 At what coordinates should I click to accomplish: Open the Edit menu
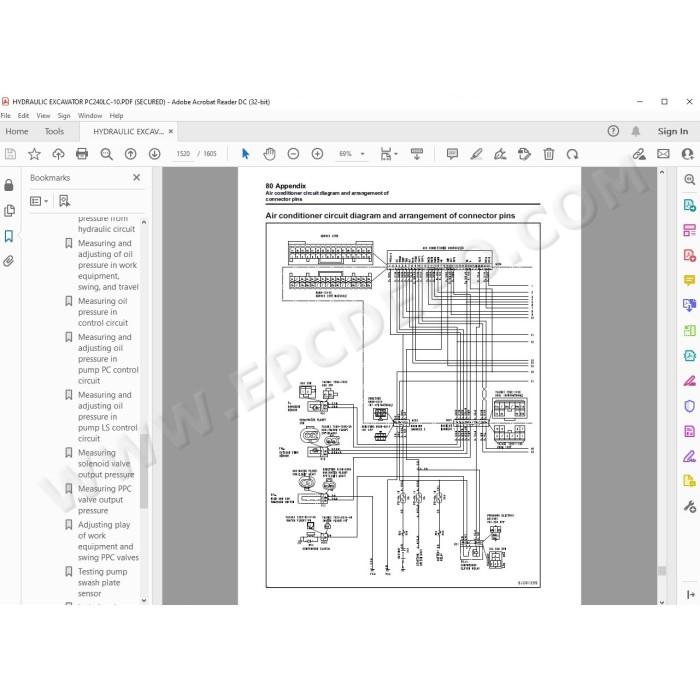(23, 116)
